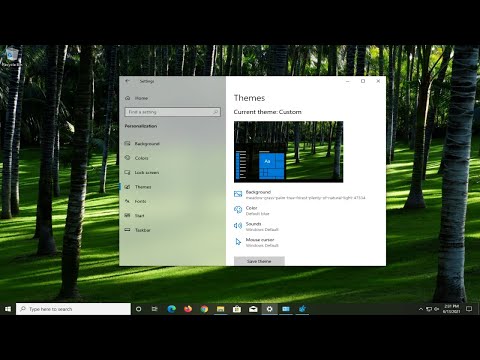Screen dimensions: 480x360
Task: Click the Sounds speaker icon
Action: pos(238,226)
